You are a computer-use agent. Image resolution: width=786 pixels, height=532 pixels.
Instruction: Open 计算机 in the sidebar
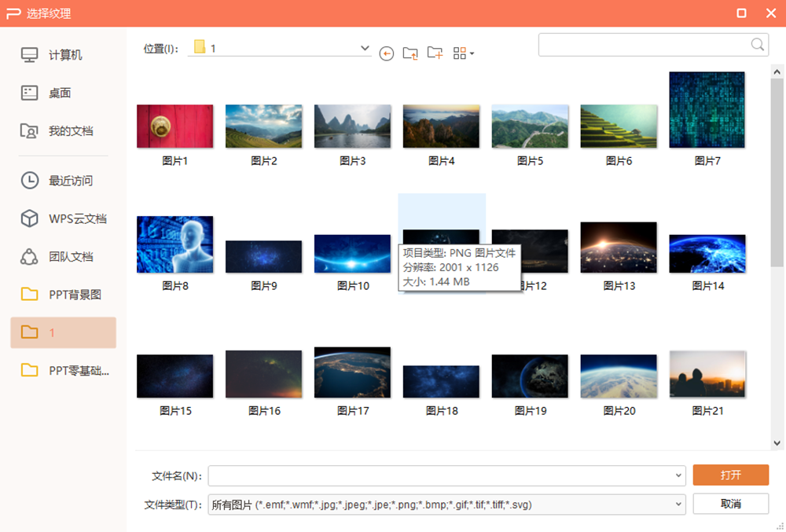click(x=63, y=54)
